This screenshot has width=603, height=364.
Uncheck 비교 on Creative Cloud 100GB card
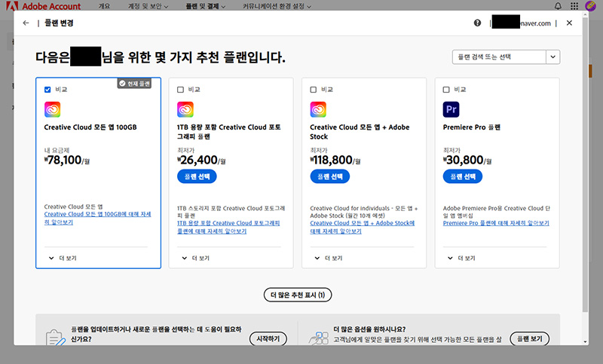click(x=47, y=90)
